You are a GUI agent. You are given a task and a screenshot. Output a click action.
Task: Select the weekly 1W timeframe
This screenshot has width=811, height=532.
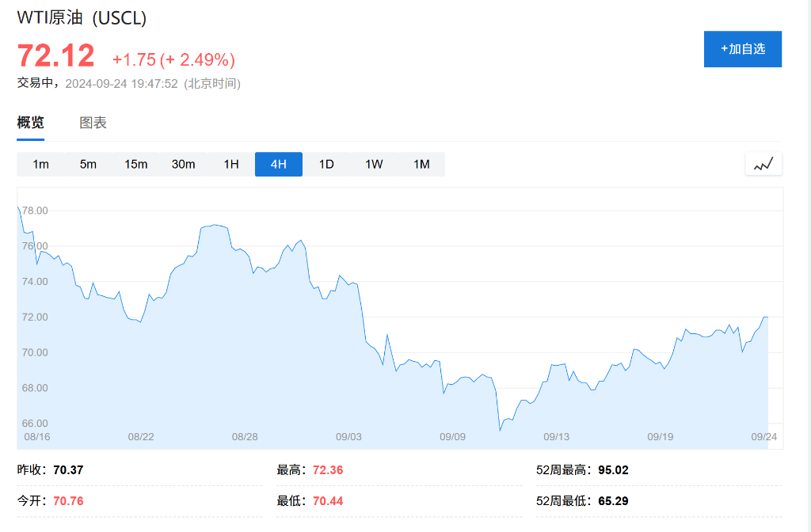click(373, 164)
